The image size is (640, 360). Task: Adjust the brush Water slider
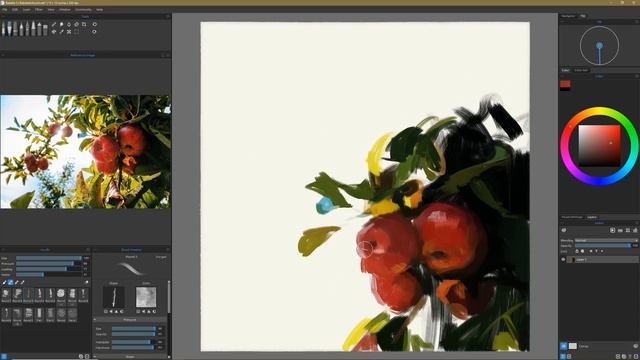49,275
